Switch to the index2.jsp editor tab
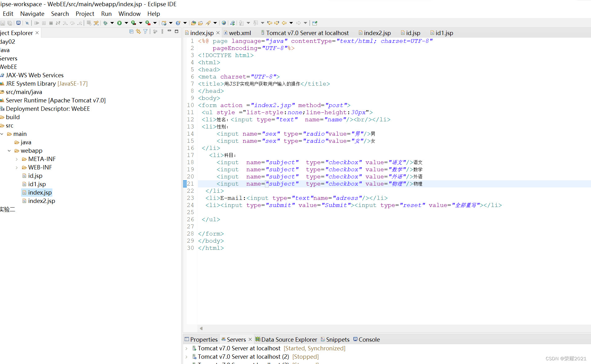 pyautogui.click(x=375, y=33)
